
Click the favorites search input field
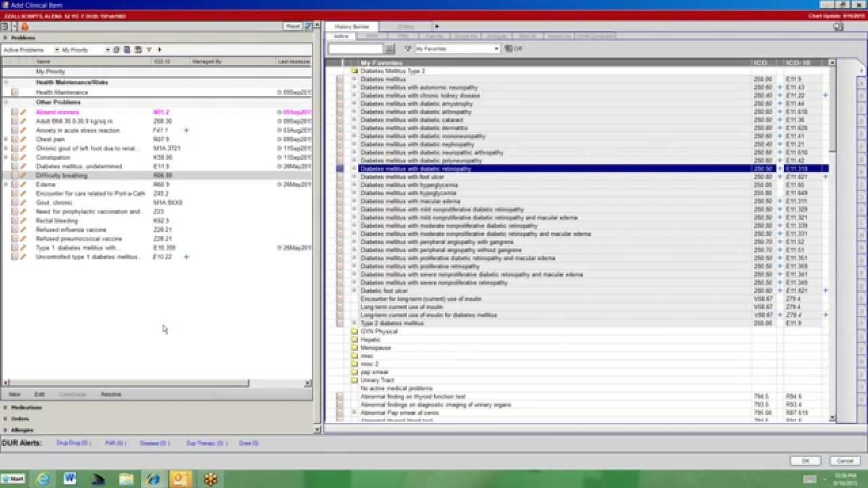pos(356,49)
